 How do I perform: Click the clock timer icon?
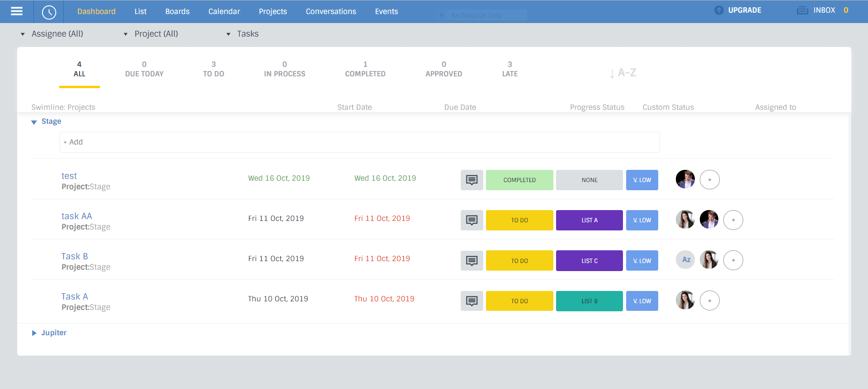click(49, 12)
